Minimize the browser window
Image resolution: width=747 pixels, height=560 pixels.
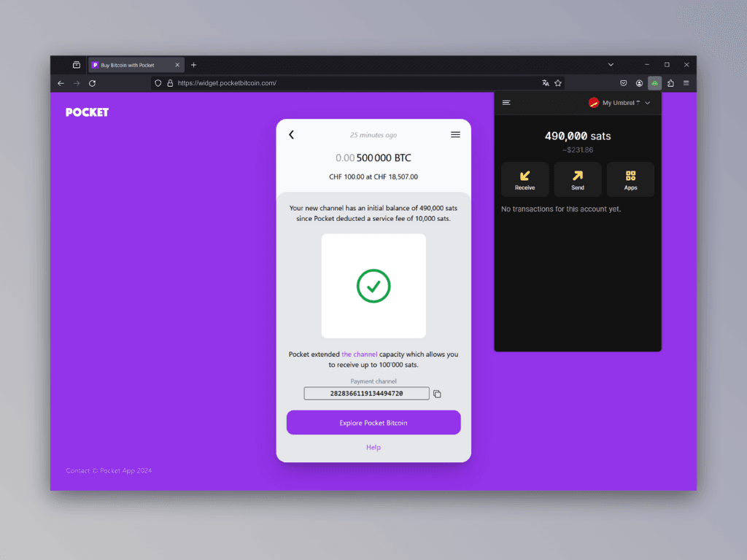(647, 65)
